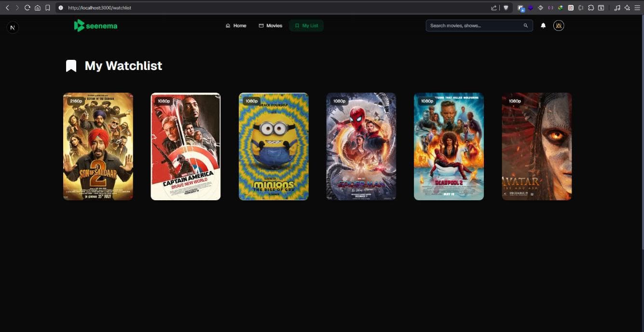The image size is (644, 332).
Task: Click the music note playlist icon
Action: click(617, 8)
